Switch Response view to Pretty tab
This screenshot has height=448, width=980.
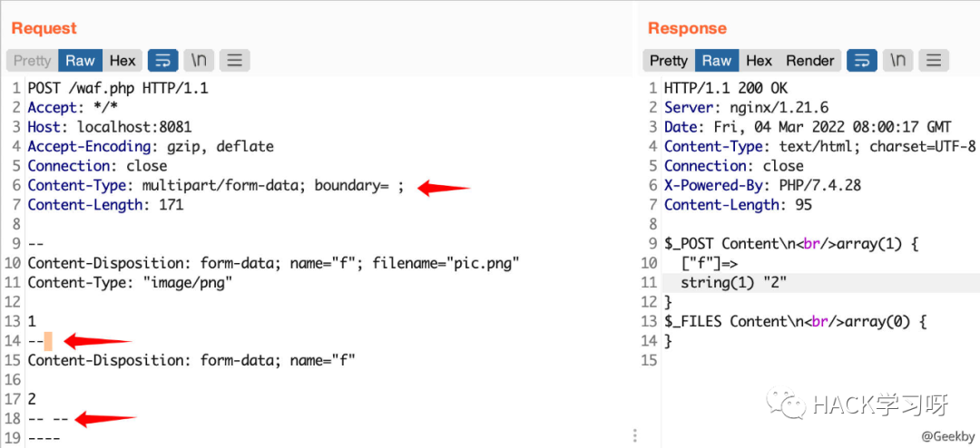669,61
